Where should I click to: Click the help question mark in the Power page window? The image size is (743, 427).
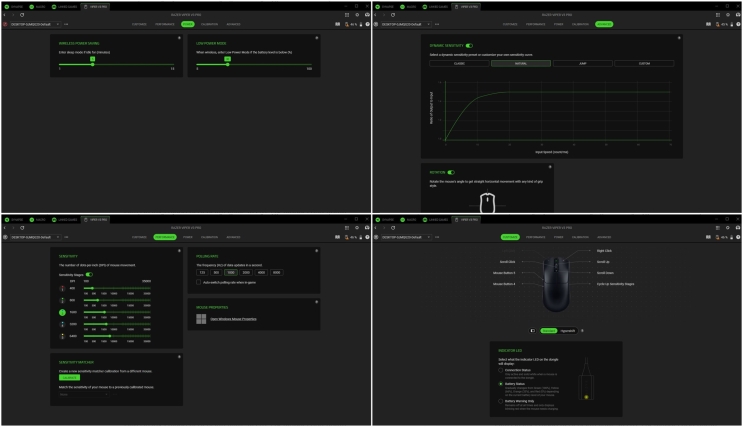coord(367,24)
